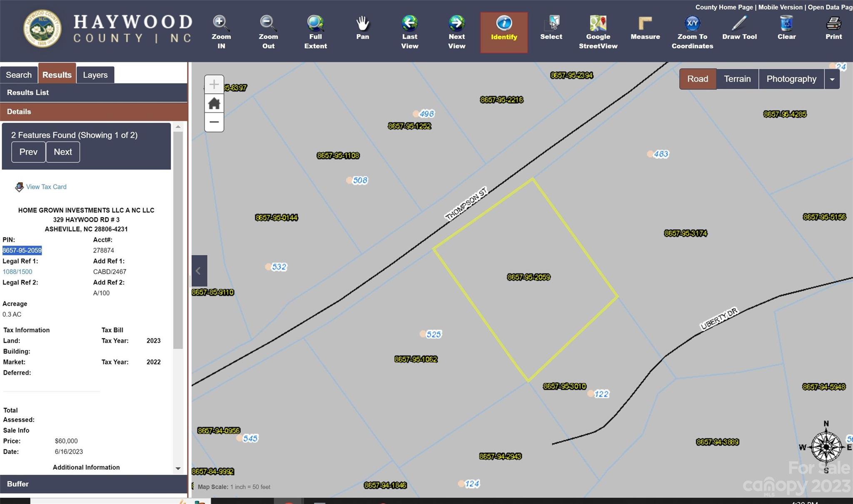853x504 pixels.
Task: Click the Next feature button
Action: [x=62, y=152]
